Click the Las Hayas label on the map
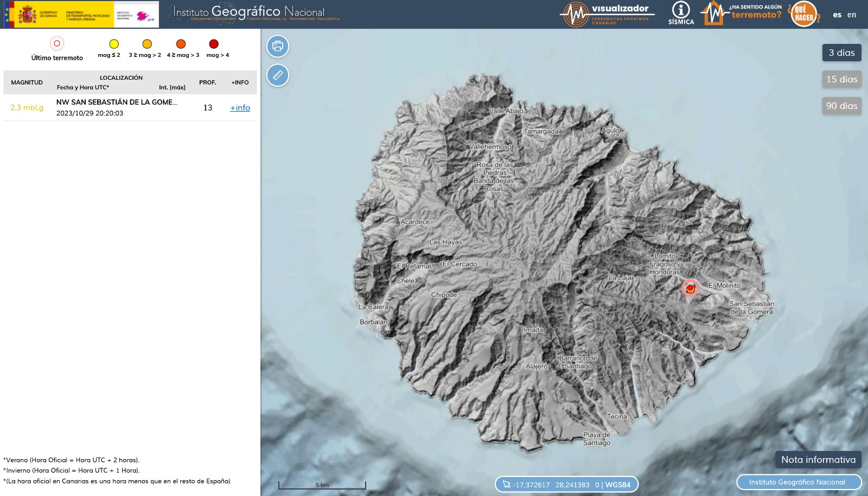This screenshot has width=868, height=496. (445, 242)
